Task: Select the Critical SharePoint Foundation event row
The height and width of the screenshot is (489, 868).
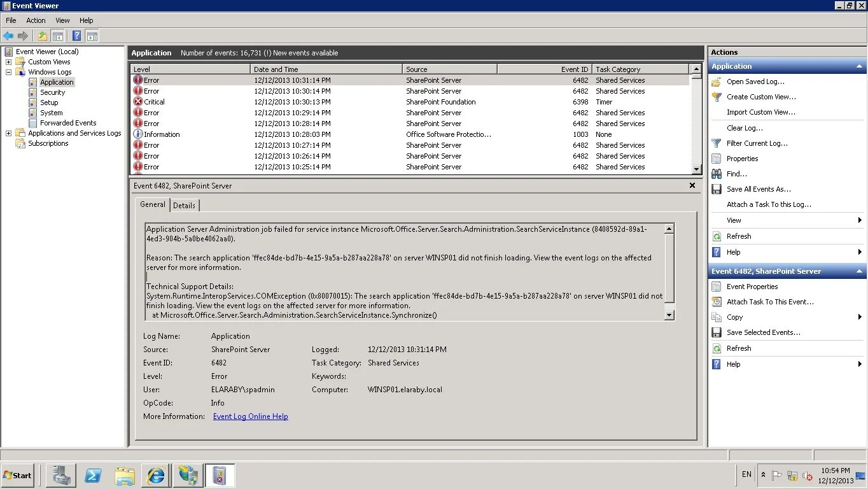Action: [410, 102]
